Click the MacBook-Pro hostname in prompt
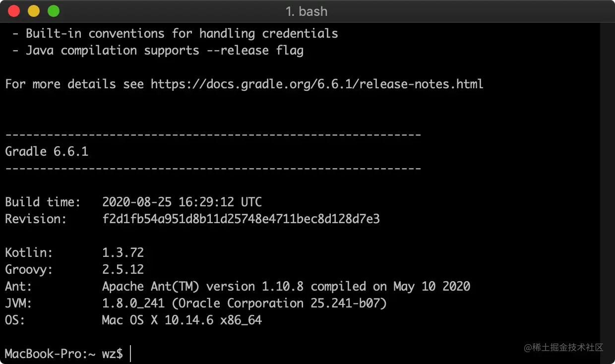The width and height of the screenshot is (615, 364). [x=43, y=354]
